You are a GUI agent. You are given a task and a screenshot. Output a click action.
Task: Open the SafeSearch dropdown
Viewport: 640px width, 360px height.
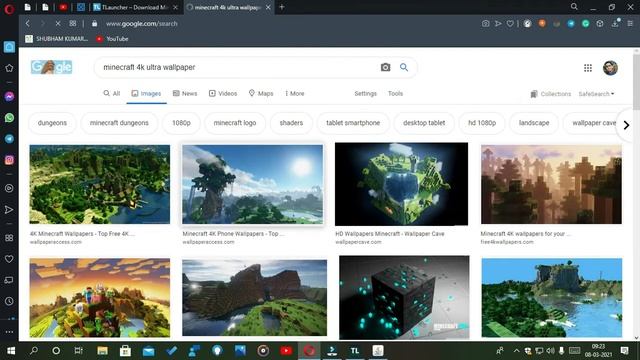coord(596,94)
